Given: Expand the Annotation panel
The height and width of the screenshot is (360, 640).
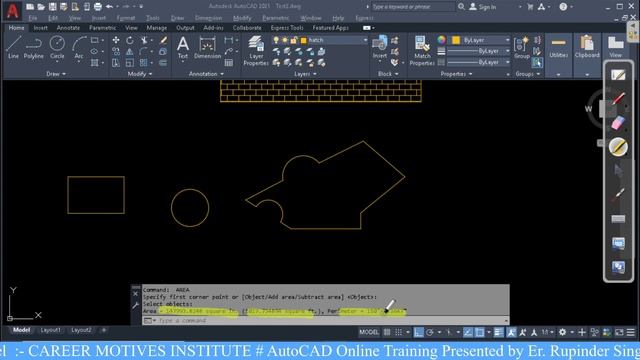Looking at the screenshot, I should [x=206, y=74].
